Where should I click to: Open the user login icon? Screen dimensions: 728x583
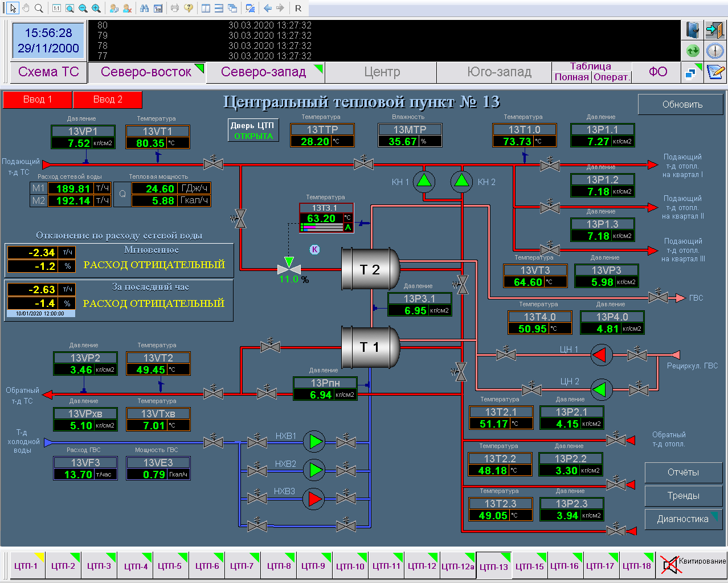click(x=114, y=8)
